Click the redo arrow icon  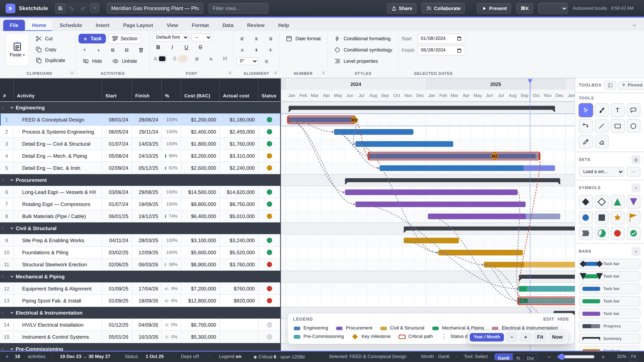[x=83, y=8]
